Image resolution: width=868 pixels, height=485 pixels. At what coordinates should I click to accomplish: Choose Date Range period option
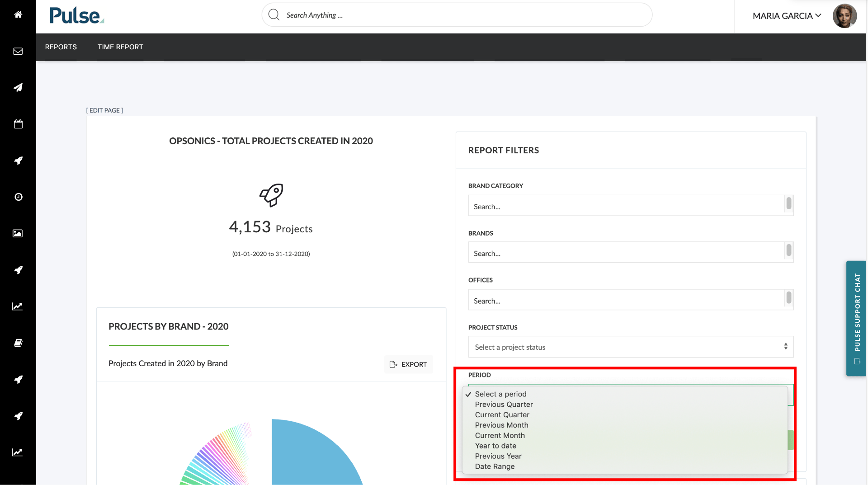click(x=495, y=467)
